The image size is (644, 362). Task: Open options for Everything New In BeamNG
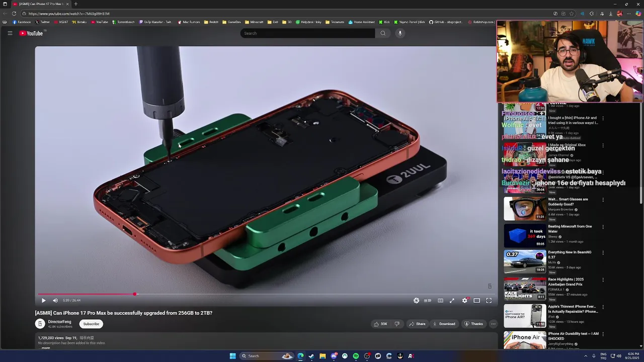click(x=603, y=252)
